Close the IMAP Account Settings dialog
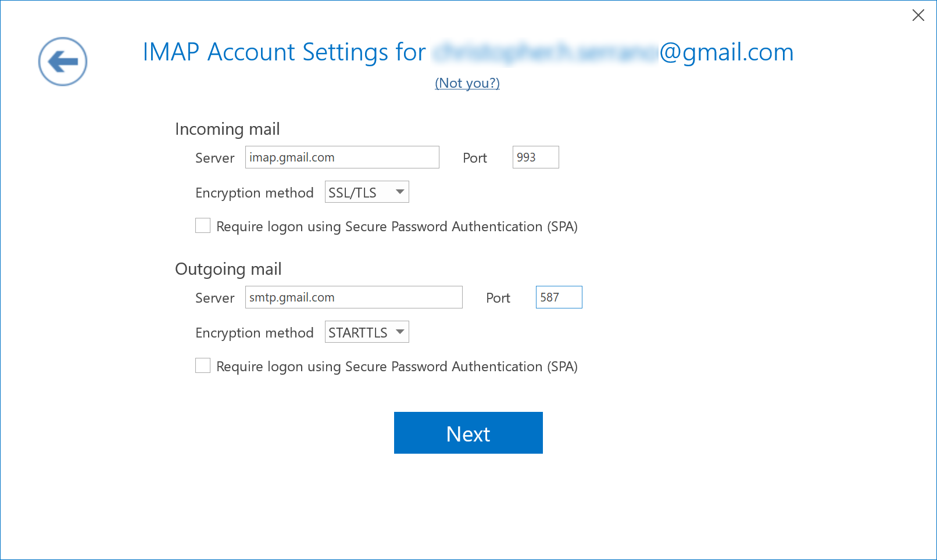The image size is (937, 560). 918,15
